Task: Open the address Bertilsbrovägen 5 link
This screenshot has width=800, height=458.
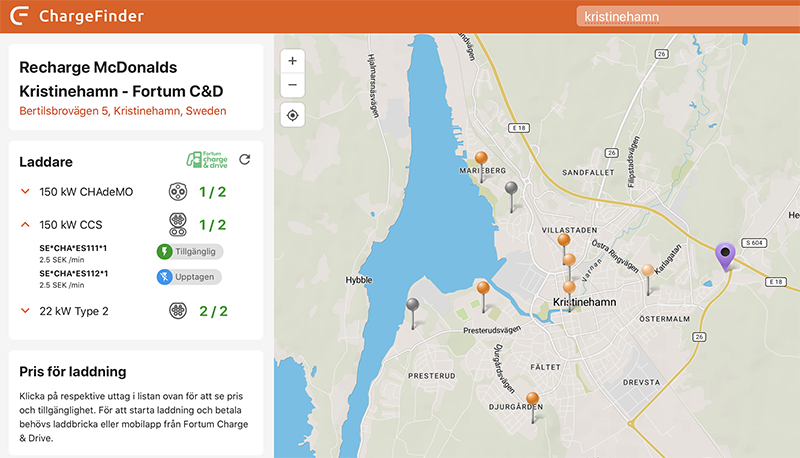Action: click(x=122, y=111)
